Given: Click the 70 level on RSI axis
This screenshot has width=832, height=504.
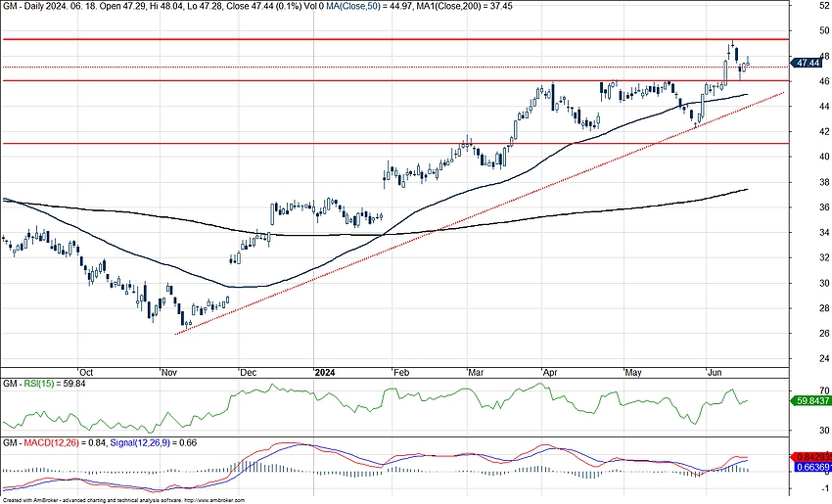Looking at the screenshot, I should pyautogui.click(x=824, y=390).
